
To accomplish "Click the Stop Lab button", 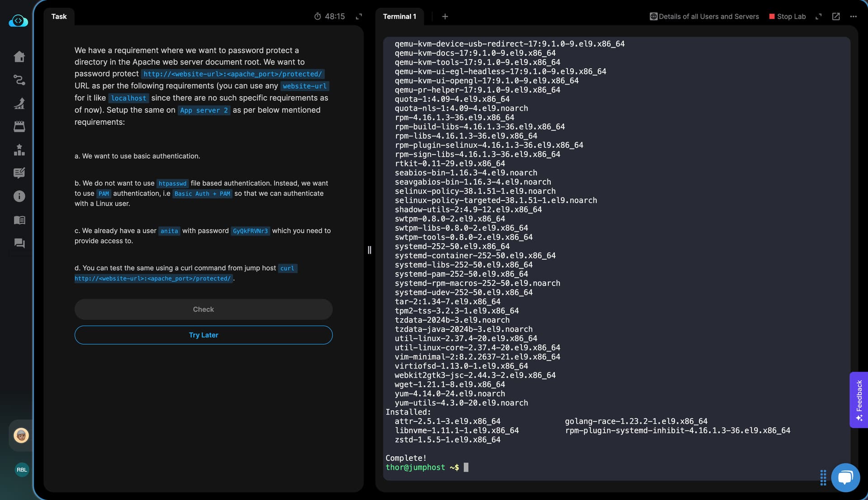I will tap(787, 17).
